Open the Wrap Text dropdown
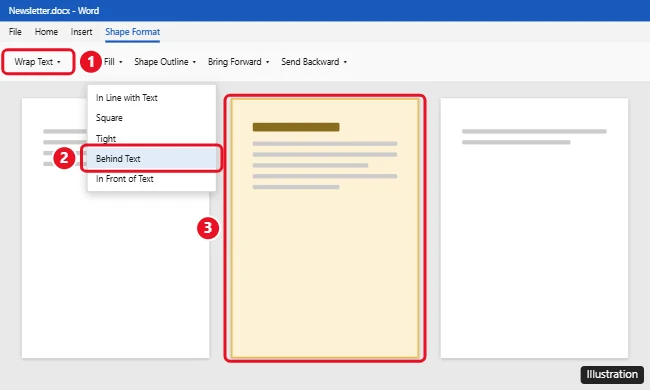 [x=38, y=62]
